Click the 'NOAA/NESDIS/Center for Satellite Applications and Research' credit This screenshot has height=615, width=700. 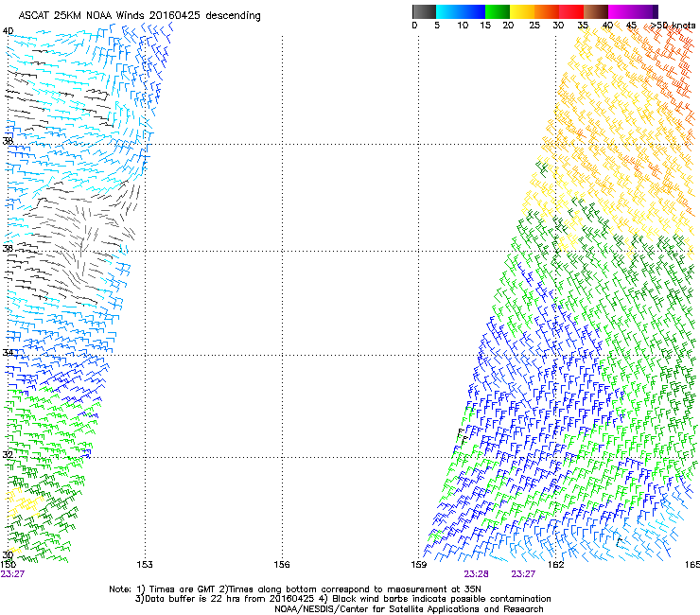point(409,609)
